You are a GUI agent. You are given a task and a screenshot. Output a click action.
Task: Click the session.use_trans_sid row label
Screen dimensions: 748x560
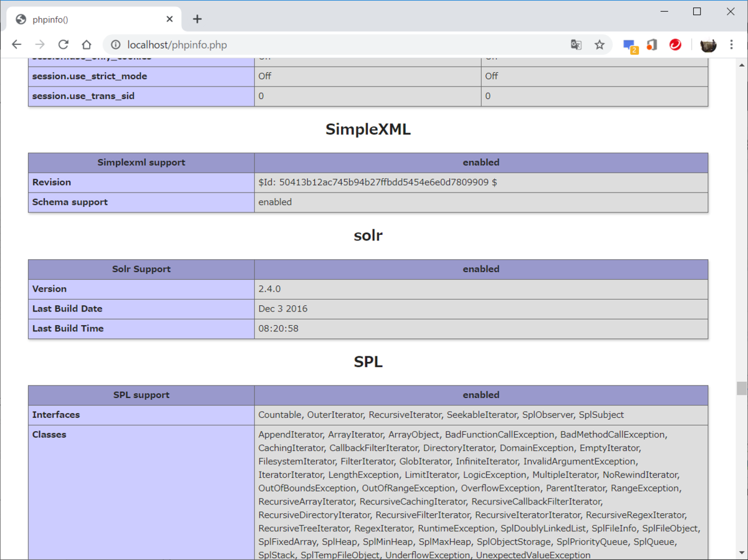84,96
